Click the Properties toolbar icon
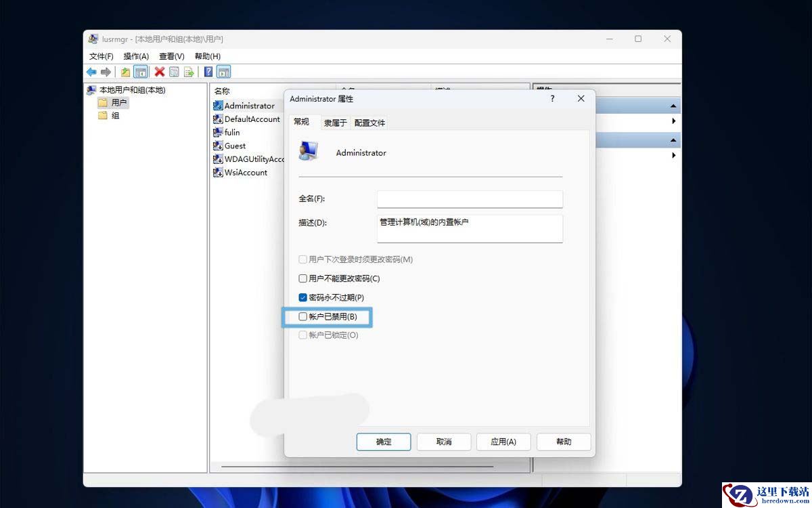The image size is (812, 508). pyautogui.click(x=174, y=72)
